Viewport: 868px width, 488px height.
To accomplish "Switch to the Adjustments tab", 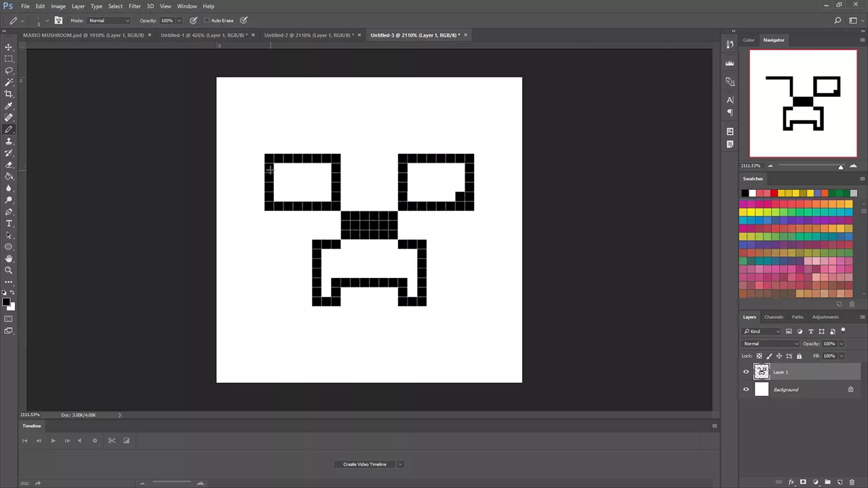I will (x=825, y=317).
